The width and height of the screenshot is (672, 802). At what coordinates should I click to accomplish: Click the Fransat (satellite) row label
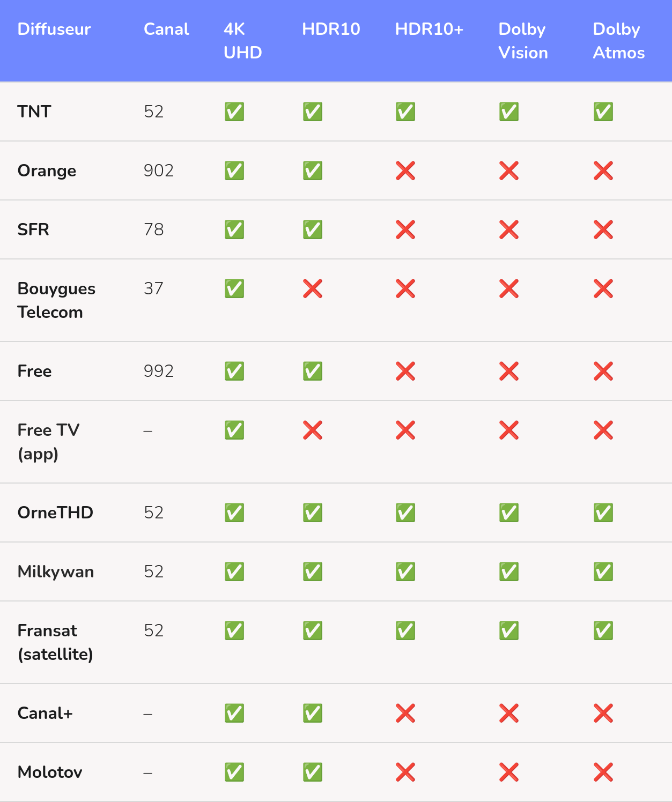click(x=55, y=642)
